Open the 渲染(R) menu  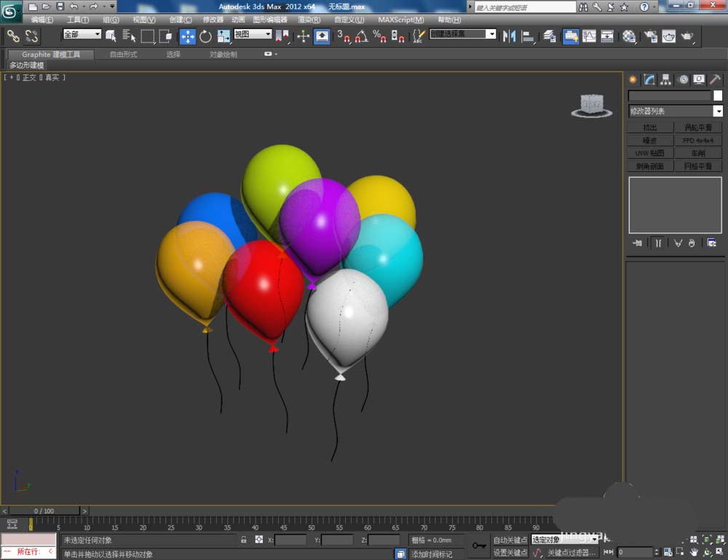point(309,20)
